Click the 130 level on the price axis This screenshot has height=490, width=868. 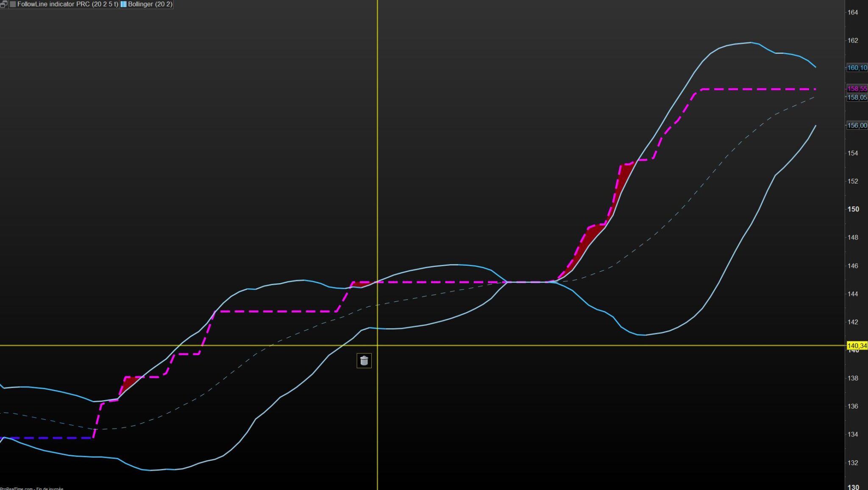(x=853, y=487)
